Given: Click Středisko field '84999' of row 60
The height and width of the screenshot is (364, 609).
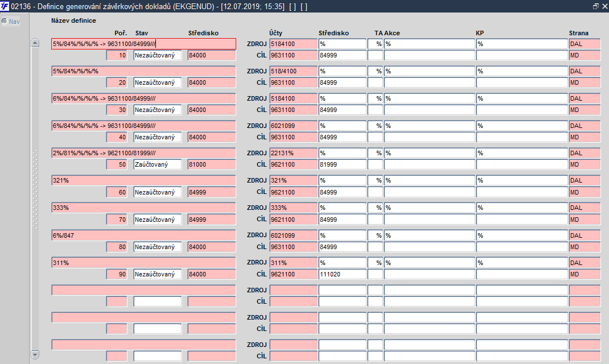Looking at the screenshot, I should [x=212, y=192].
